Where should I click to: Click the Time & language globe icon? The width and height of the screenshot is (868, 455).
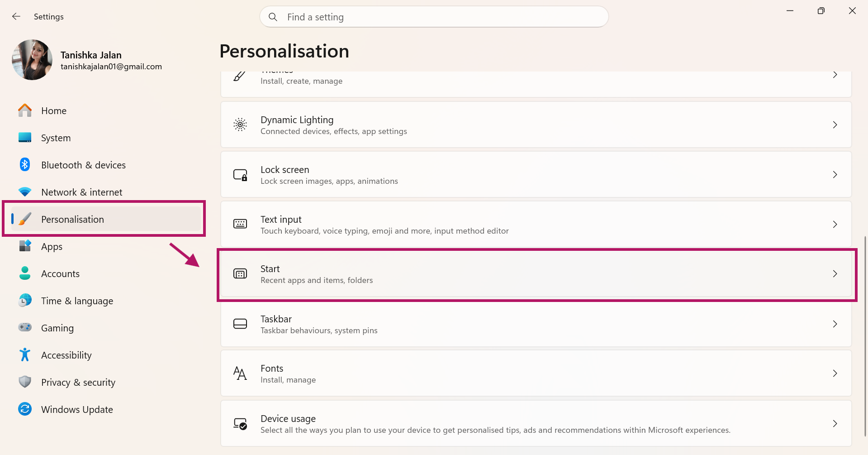[25, 300]
